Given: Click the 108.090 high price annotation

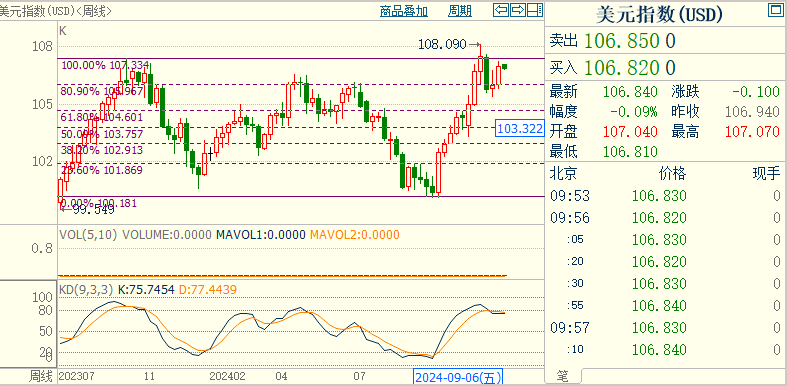Looking at the screenshot, I should [x=450, y=45].
